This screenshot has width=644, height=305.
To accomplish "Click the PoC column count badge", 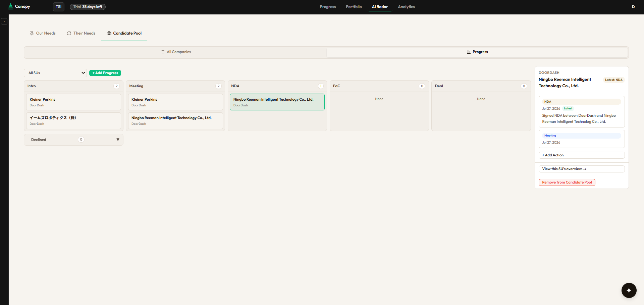I will (x=422, y=86).
